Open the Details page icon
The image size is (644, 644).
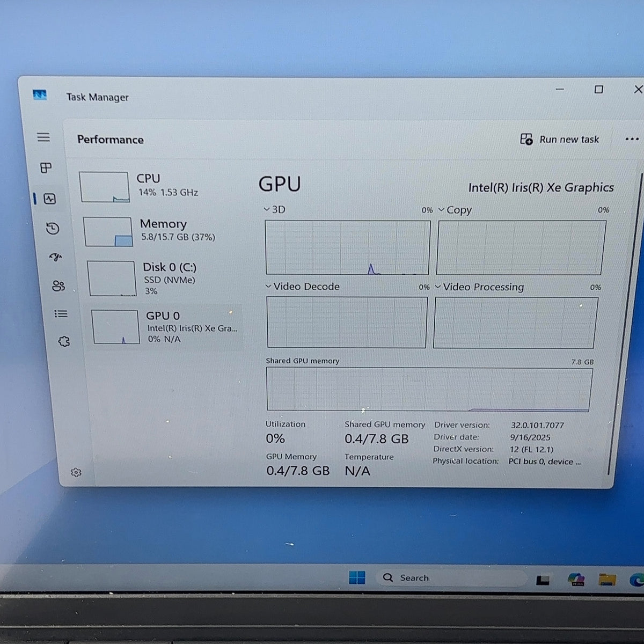coord(61,314)
